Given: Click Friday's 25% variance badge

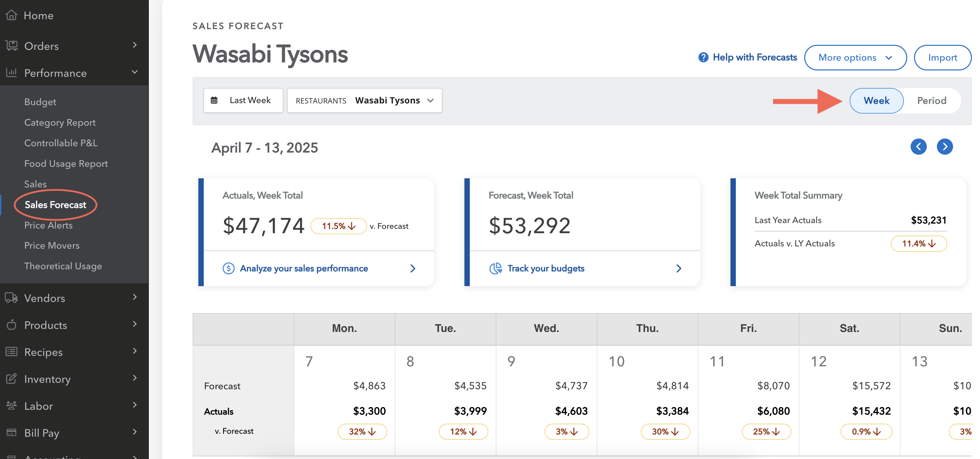Looking at the screenshot, I should 766,432.
